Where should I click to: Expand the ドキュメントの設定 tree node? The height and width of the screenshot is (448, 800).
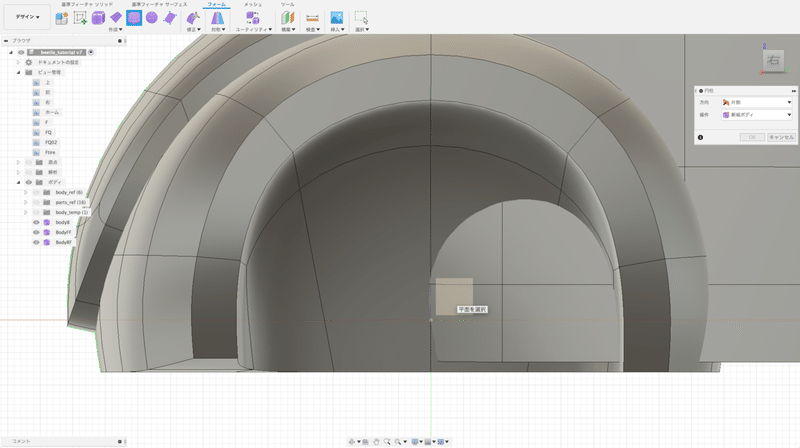click(18, 62)
